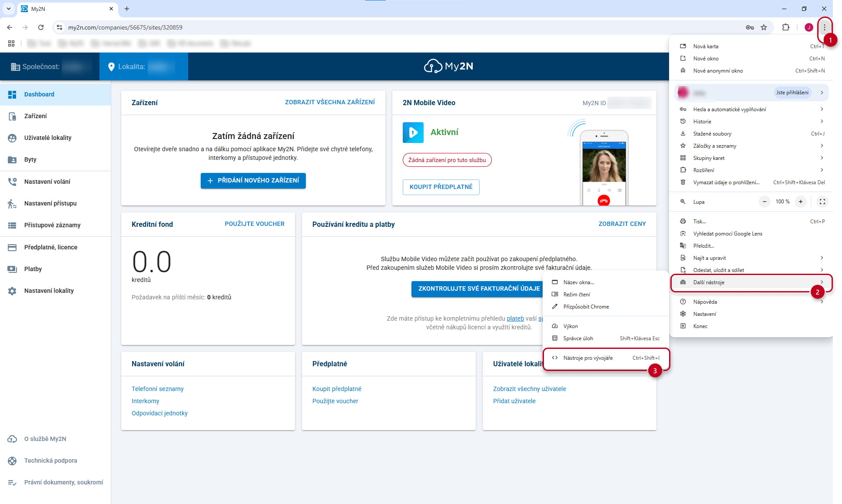
Task: Click Zobrazit ceny link
Action: 622,224
